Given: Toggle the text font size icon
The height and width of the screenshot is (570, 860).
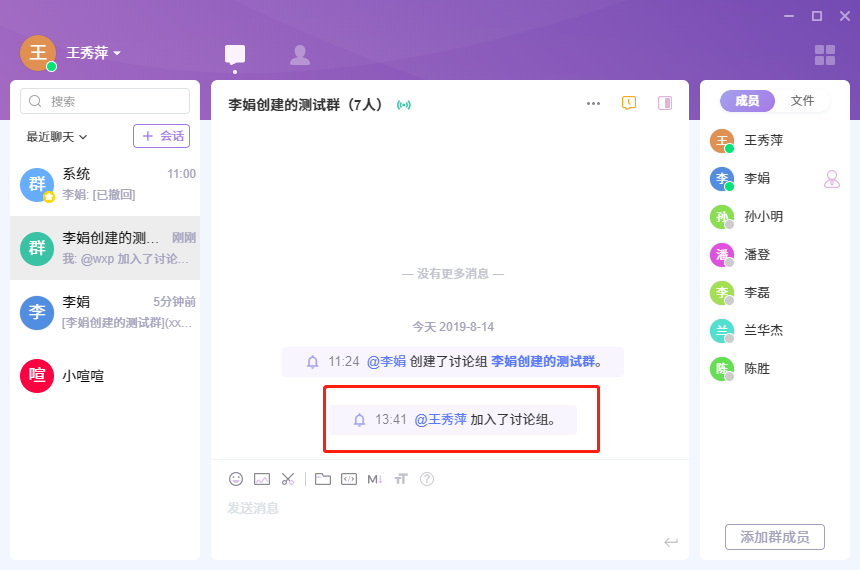Looking at the screenshot, I should (x=401, y=479).
